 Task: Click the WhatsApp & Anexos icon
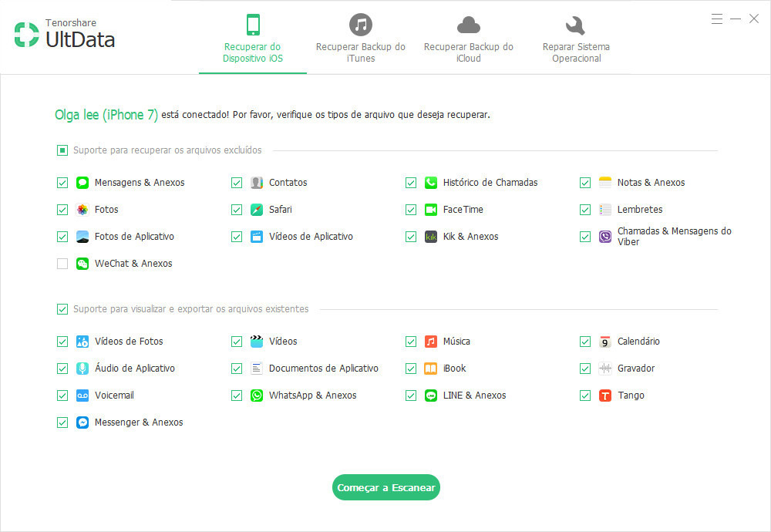257,396
